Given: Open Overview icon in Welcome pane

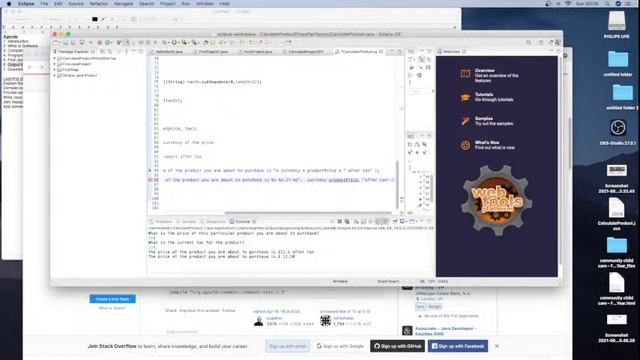Looking at the screenshot, I should pyautogui.click(x=465, y=74).
